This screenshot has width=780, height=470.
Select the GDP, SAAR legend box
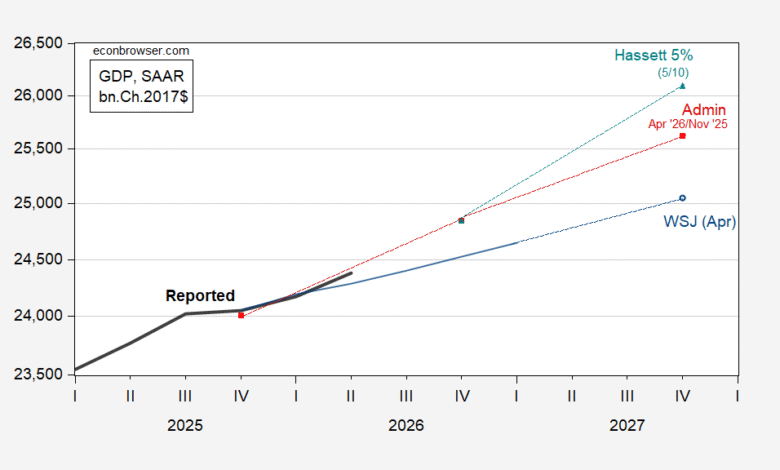tap(141, 86)
